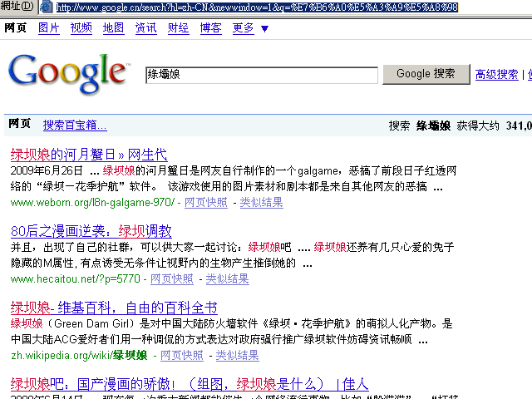Image resolution: width=532 pixels, height=399 pixels.
Task: Click the IE page icon in address bar
Action: 47,7
